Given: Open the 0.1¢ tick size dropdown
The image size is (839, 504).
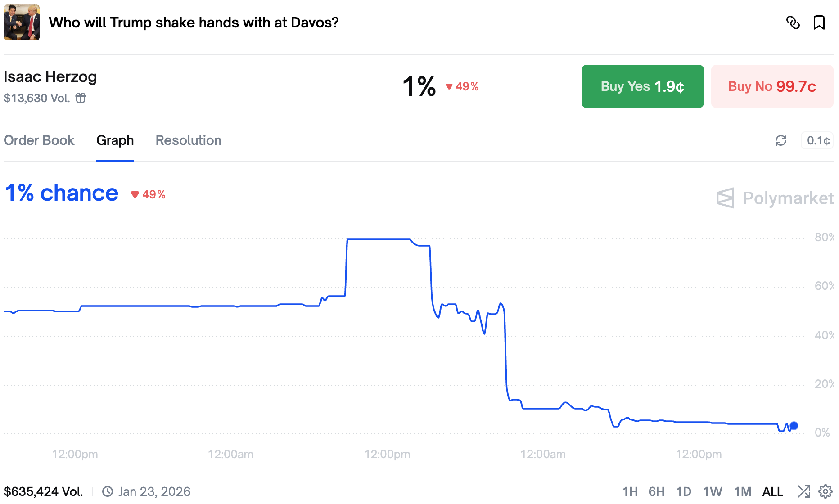Looking at the screenshot, I should pyautogui.click(x=817, y=141).
